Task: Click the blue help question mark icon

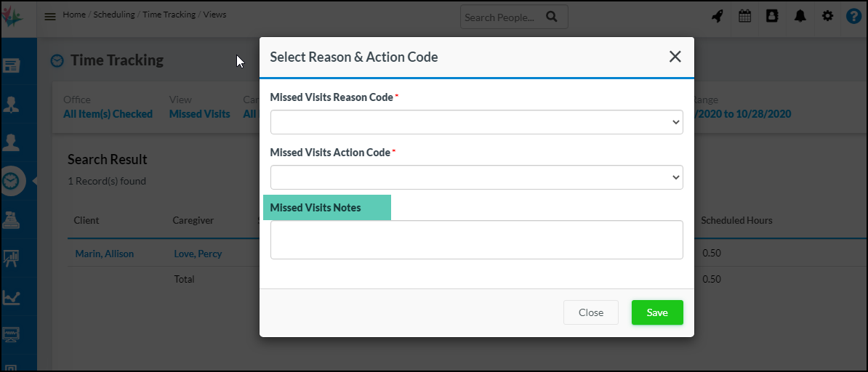Action: [x=853, y=16]
